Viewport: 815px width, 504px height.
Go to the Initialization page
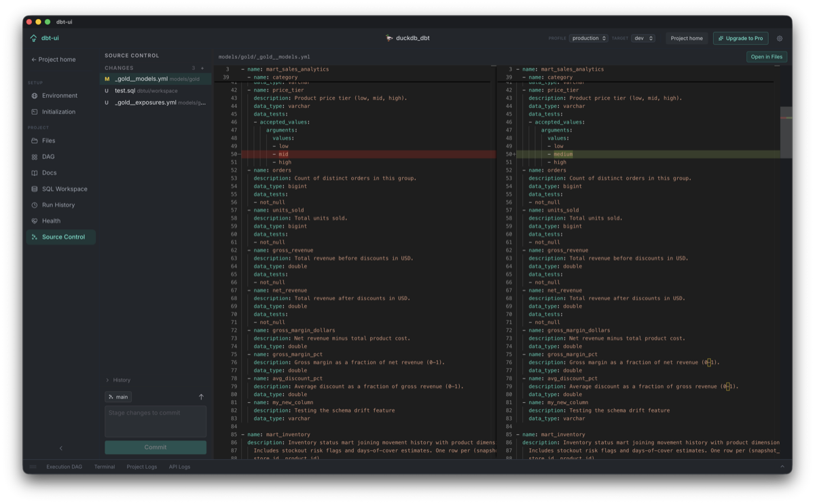pos(60,112)
